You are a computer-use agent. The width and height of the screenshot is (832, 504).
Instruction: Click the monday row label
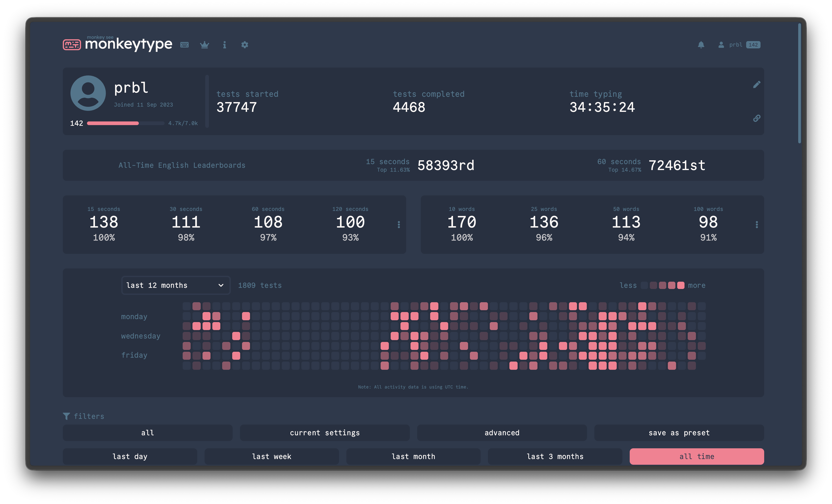point(134,317)
